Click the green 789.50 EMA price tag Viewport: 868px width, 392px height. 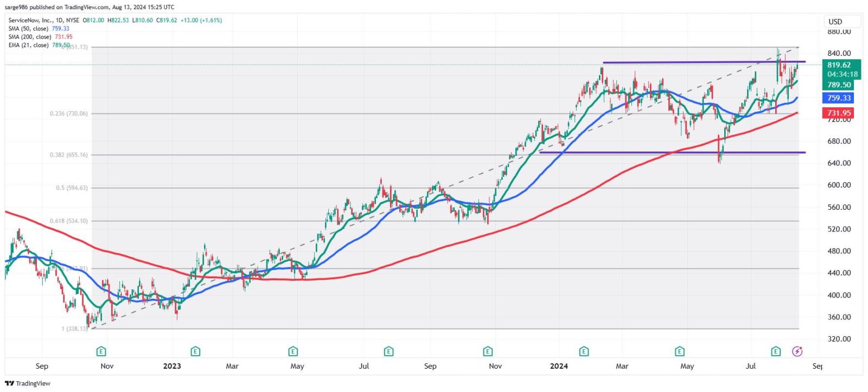coord(839,85)
